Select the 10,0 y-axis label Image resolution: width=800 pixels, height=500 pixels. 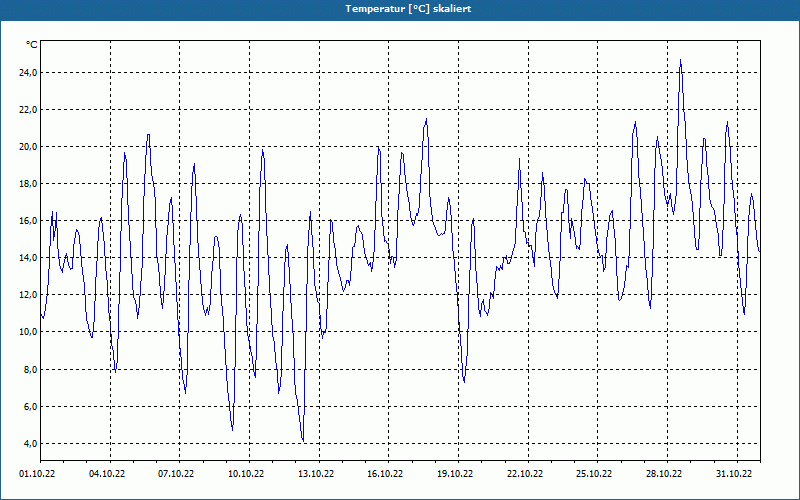[28, 332]
